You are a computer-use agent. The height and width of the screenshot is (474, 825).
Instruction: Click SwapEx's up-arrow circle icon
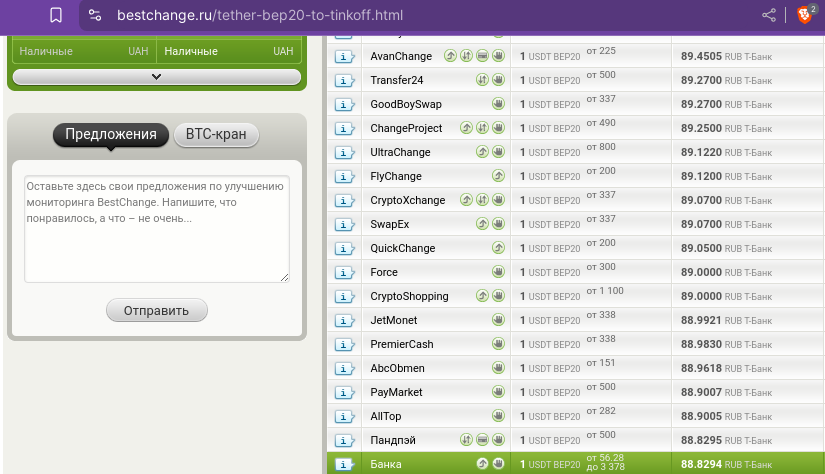[482, 224]
